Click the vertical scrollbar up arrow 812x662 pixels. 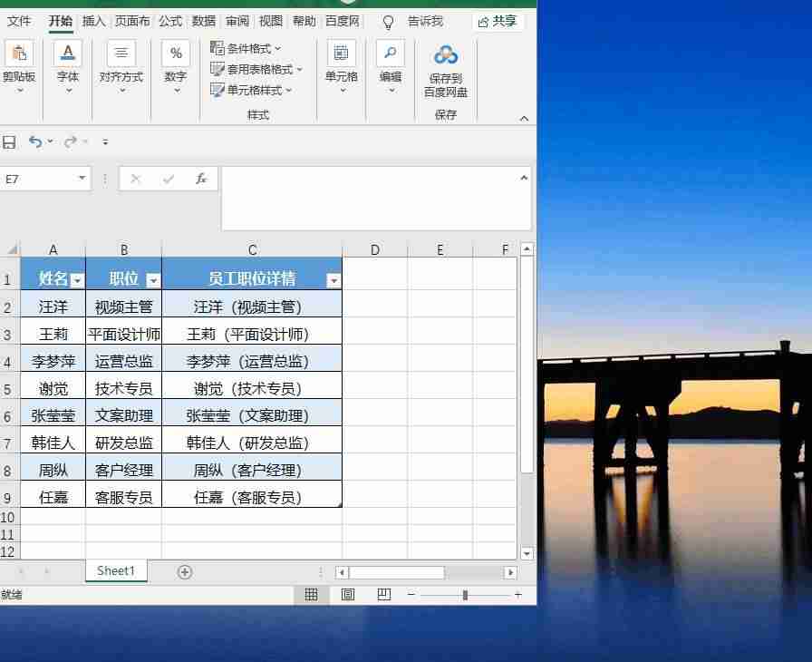click(x=527, y=249)
